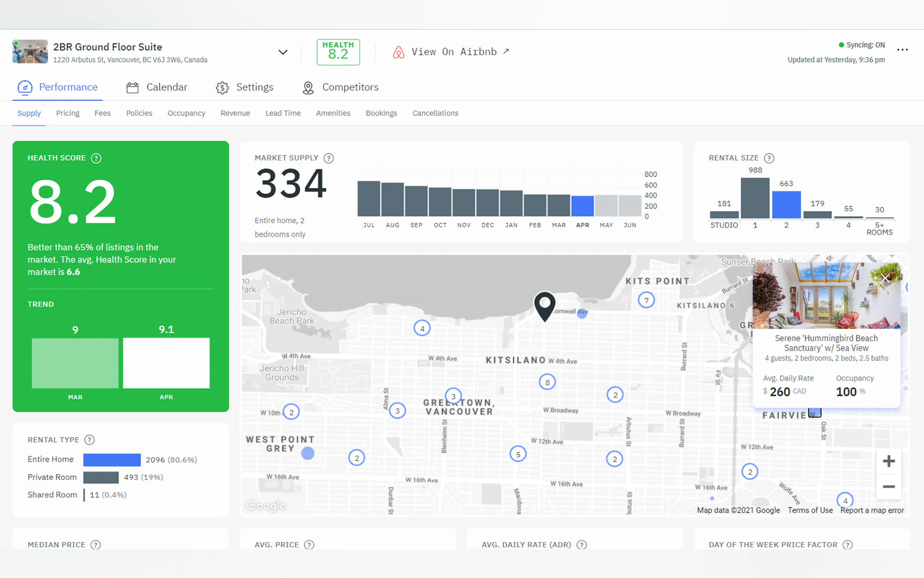
Task: Close the Hummingbird Beach Sanctuary popup
Action: tap(885, 277)
